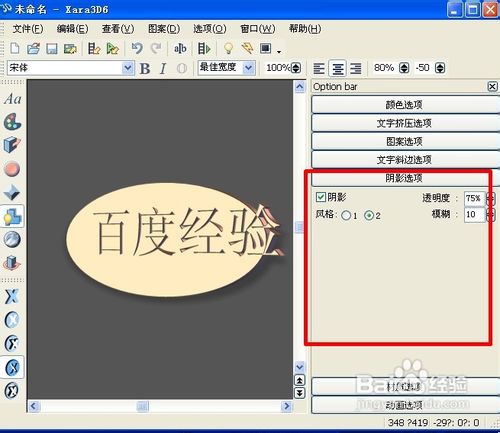Click the New document icon

point(15,49)
